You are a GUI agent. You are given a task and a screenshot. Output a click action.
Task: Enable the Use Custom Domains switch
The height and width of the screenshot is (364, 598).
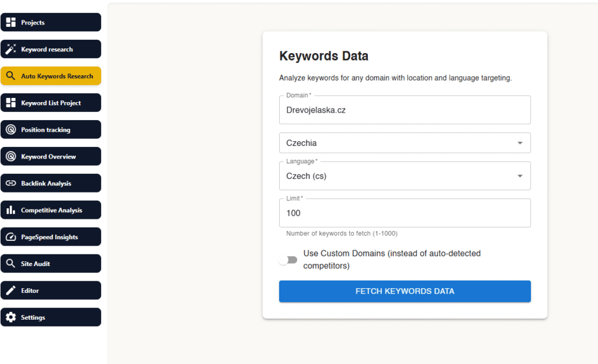[x=288, y=260]
